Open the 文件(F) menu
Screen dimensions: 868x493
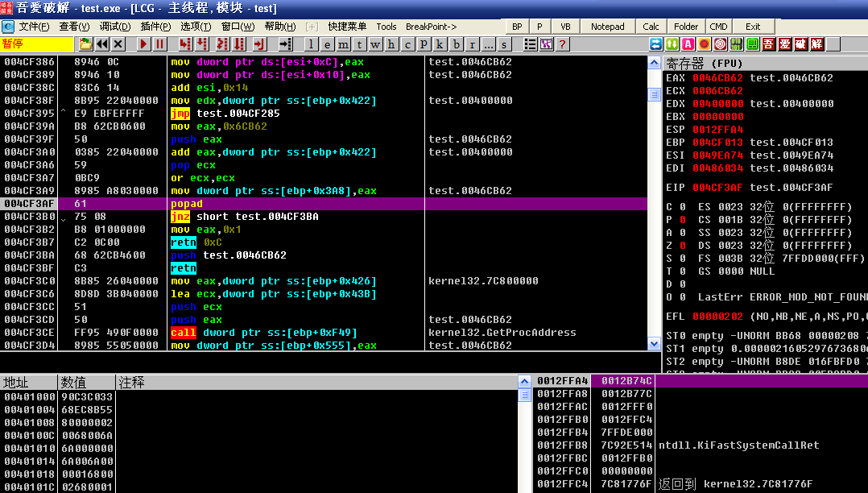(x=34, y=27)
